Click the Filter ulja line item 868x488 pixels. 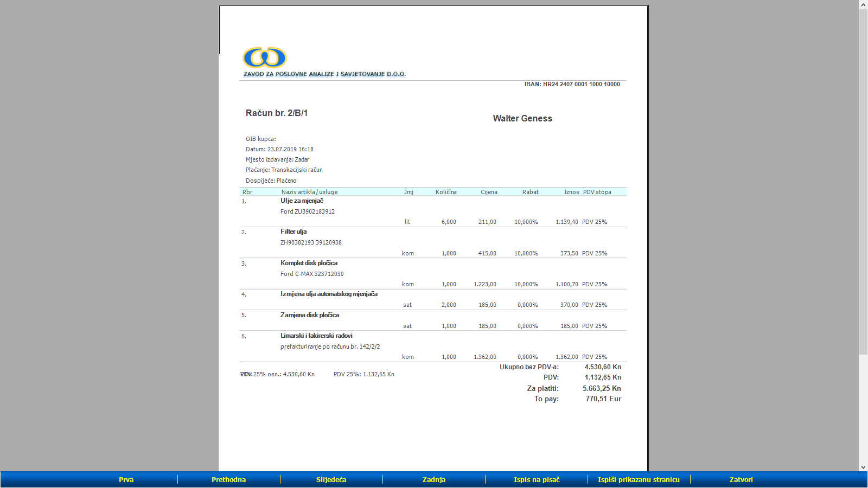pyautogui.click(x=293, y=232)
